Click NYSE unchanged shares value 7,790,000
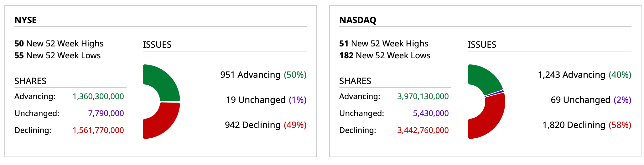The width and height of the screenshot is (644, 165). tap(106, 113)
